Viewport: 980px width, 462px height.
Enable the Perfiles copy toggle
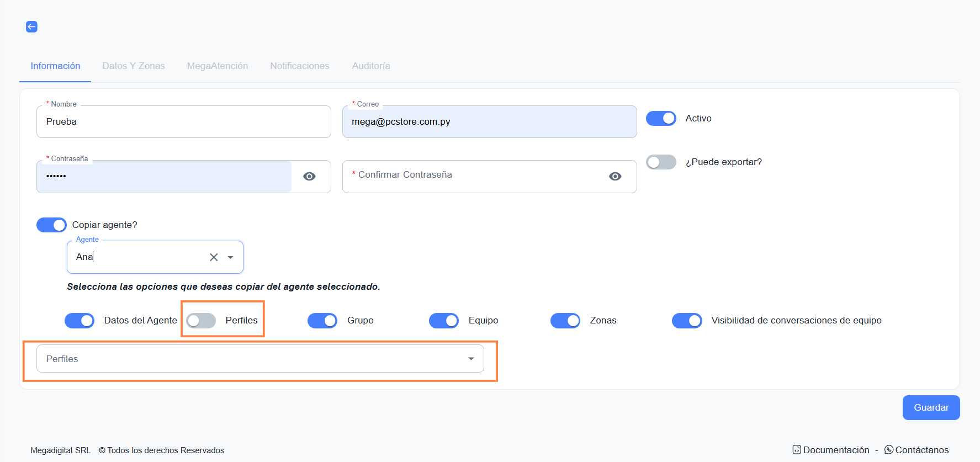201,320
